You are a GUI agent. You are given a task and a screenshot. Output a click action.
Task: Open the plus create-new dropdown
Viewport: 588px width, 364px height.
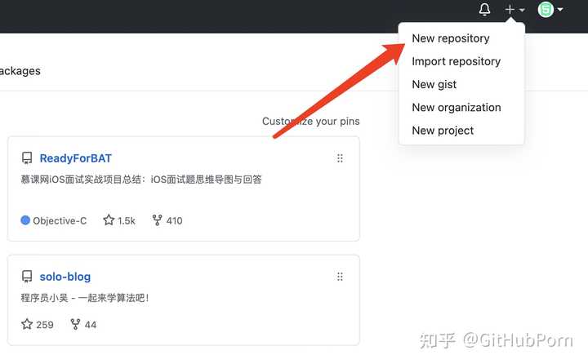click(x=514, y=9)
